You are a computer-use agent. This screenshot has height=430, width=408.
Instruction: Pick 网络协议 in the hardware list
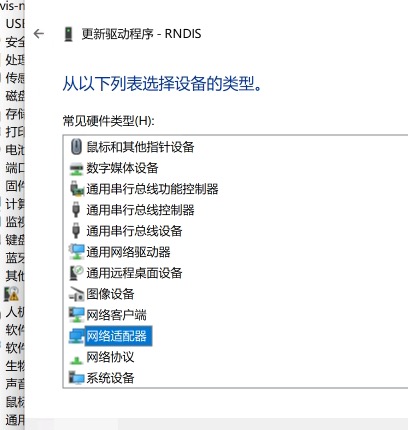pyautogui.click(x=110, y=357)
